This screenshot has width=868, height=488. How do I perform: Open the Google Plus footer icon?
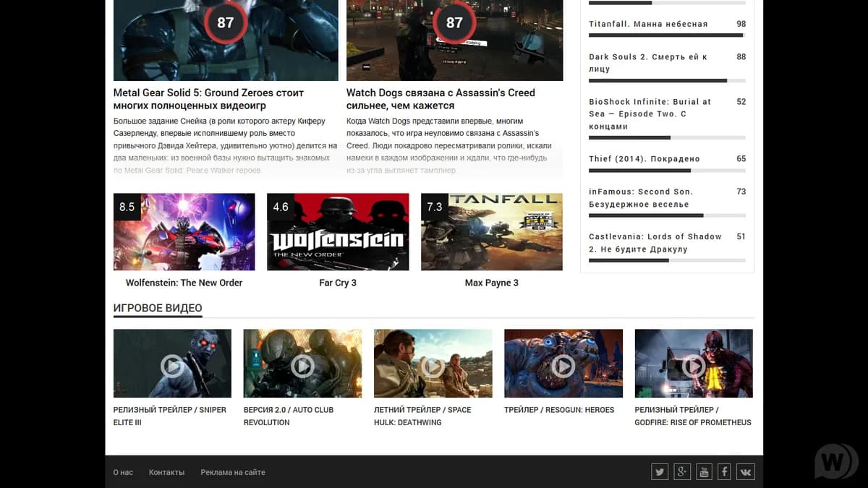[x=682, y=472]
